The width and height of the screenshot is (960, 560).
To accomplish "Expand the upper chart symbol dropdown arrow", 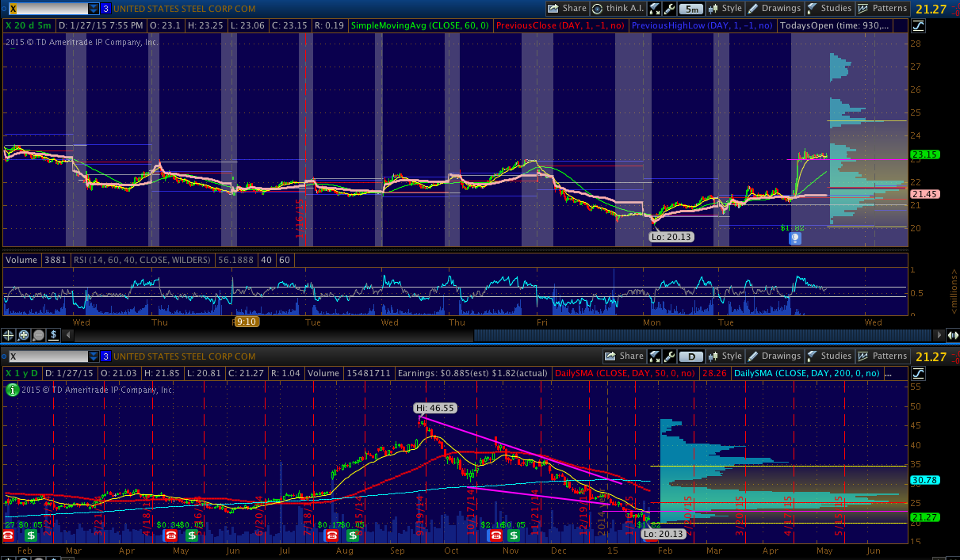I will point(94,9).
